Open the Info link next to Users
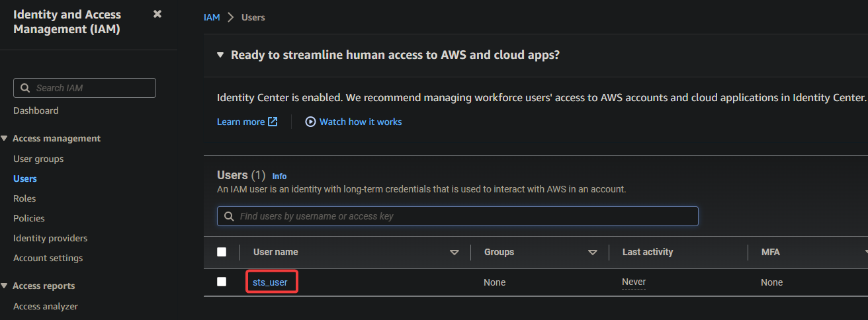Viewport: 868px width, 320px height. pos(279,177)
